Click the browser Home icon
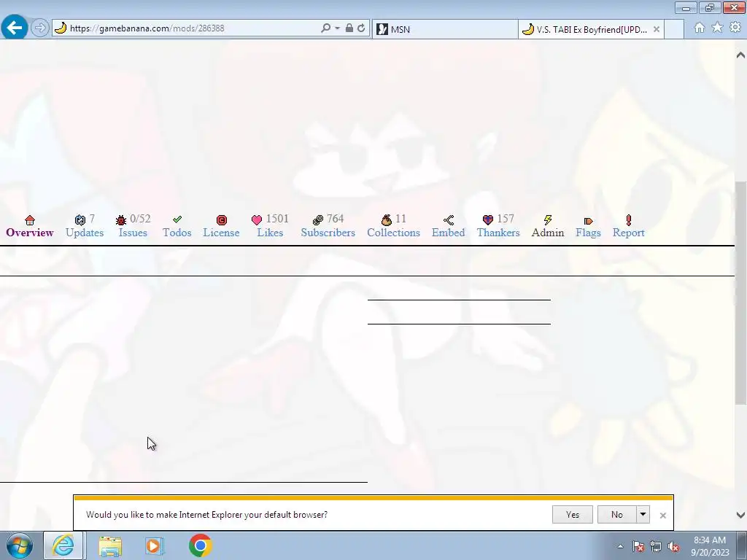Viewport: 747px width, 560px height. pos(700,28)
